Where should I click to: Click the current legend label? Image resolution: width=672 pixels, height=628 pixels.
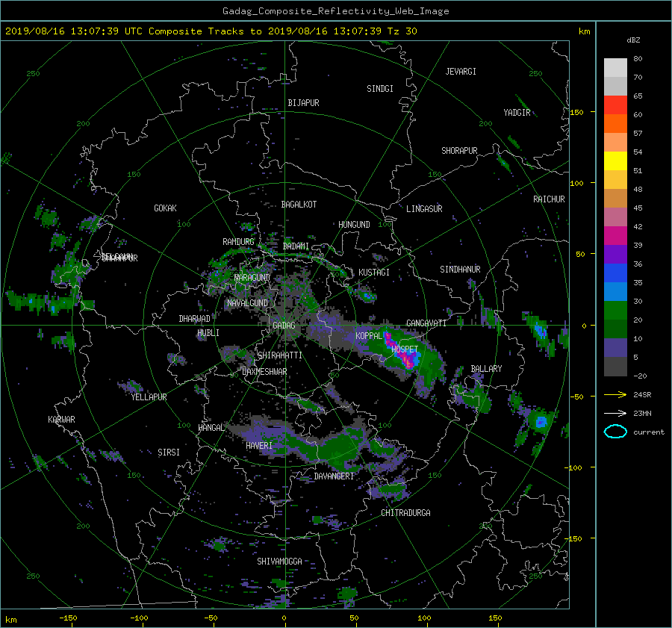(649, 432)
